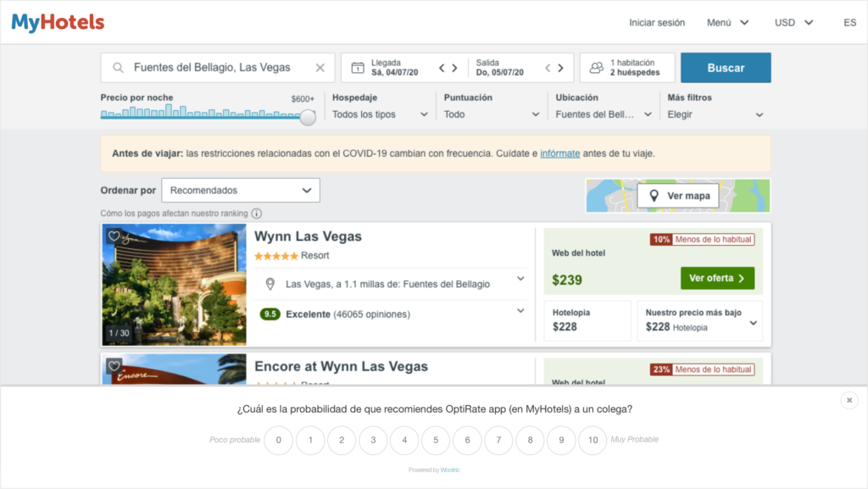Move departure date back one day

(x=548, y=68)
